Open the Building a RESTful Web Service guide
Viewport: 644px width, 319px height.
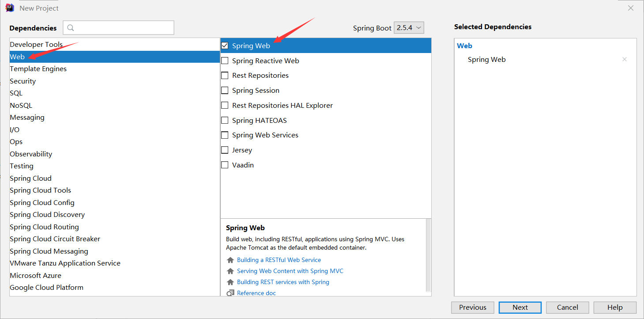click(279, 260)
